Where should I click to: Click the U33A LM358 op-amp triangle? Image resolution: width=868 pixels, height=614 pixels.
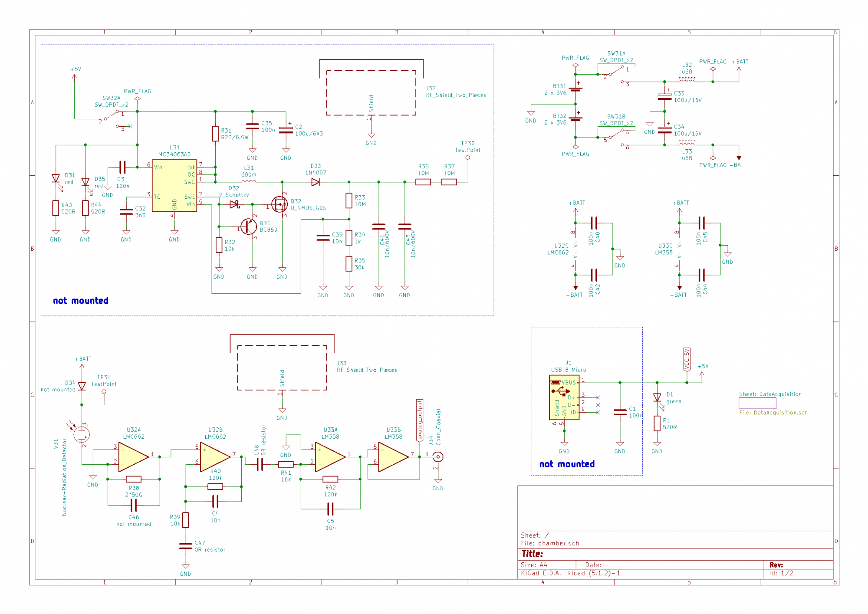pyautogui.click(x=330, y=457)
